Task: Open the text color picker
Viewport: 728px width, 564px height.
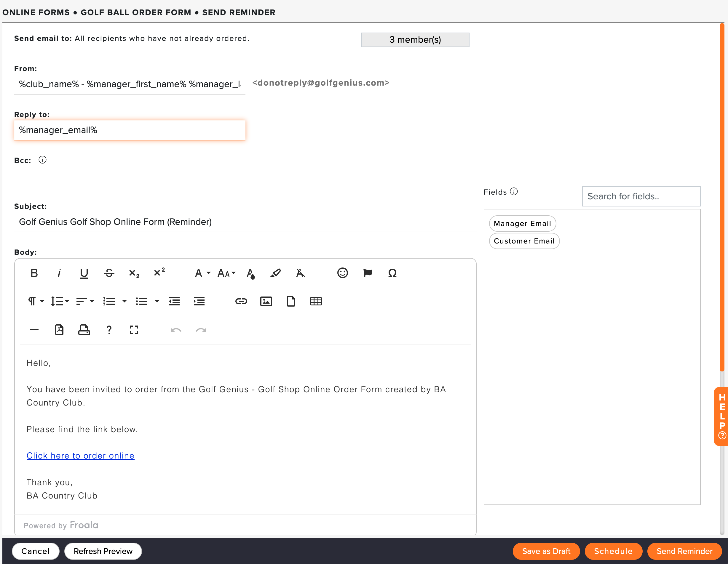Action: coord(251,273)
